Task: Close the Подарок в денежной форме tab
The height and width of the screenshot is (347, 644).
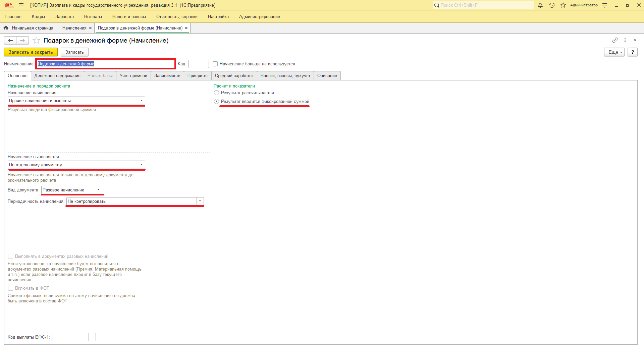Action: pos(186,28)
